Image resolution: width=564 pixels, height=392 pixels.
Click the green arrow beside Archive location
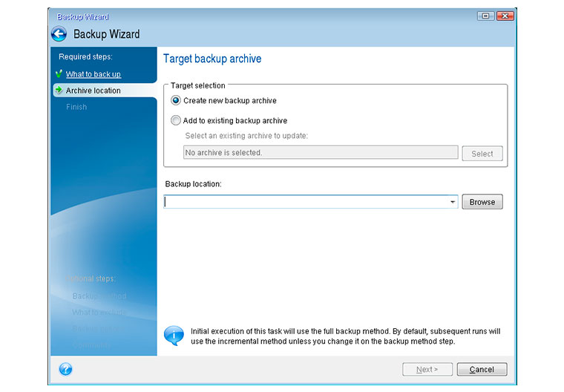tap(59, 90)
